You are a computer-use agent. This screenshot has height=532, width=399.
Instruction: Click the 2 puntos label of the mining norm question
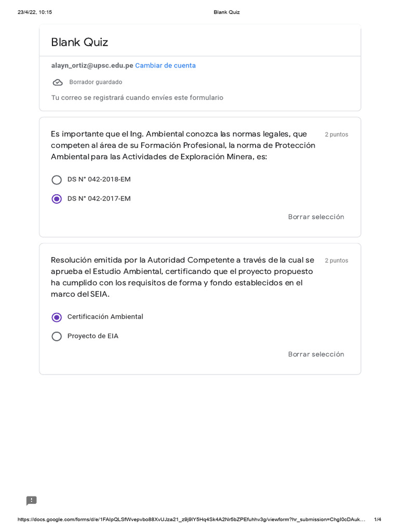pyautogui.click(x=337, y=135)
